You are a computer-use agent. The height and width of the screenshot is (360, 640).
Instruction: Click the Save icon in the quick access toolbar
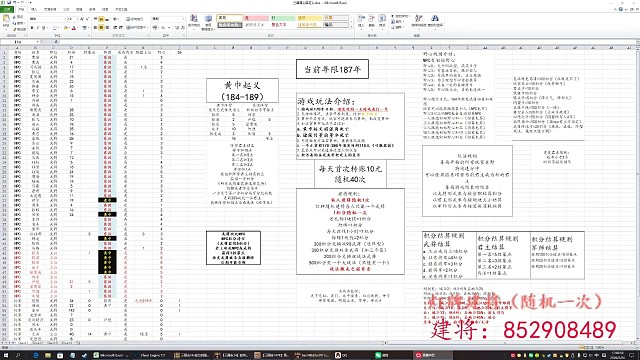tap(9, 2)
